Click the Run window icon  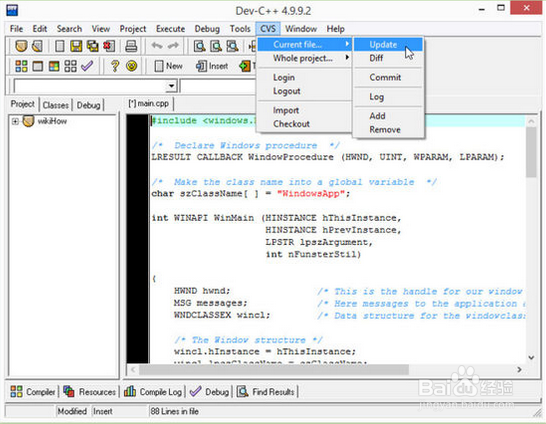point(38,66)
